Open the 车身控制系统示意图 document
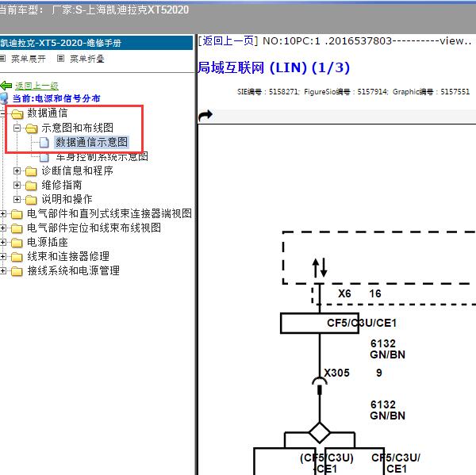This screenshot has width=476, height=475. point(102,156)
